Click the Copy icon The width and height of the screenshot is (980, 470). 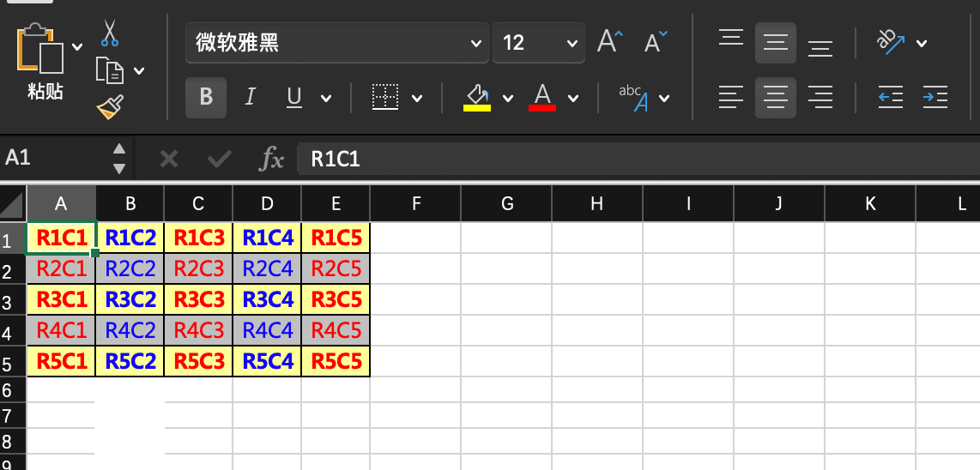coord(109,70)
